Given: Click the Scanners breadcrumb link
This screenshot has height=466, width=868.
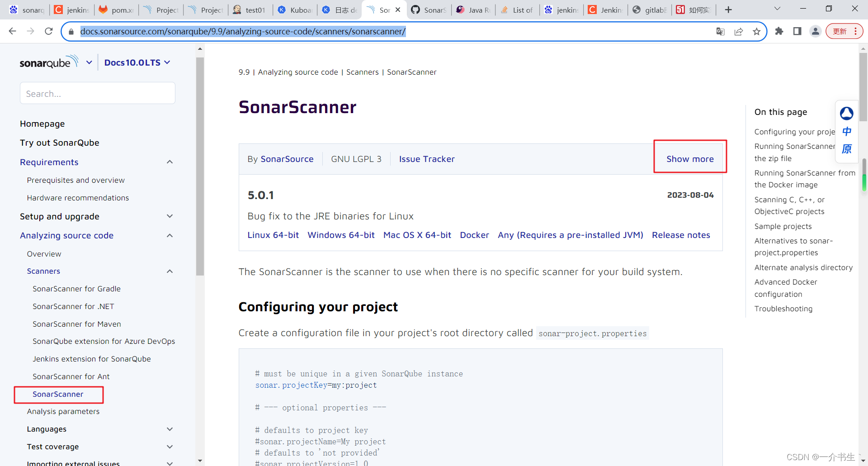Looking at the screenshot, I should (363, 72).
